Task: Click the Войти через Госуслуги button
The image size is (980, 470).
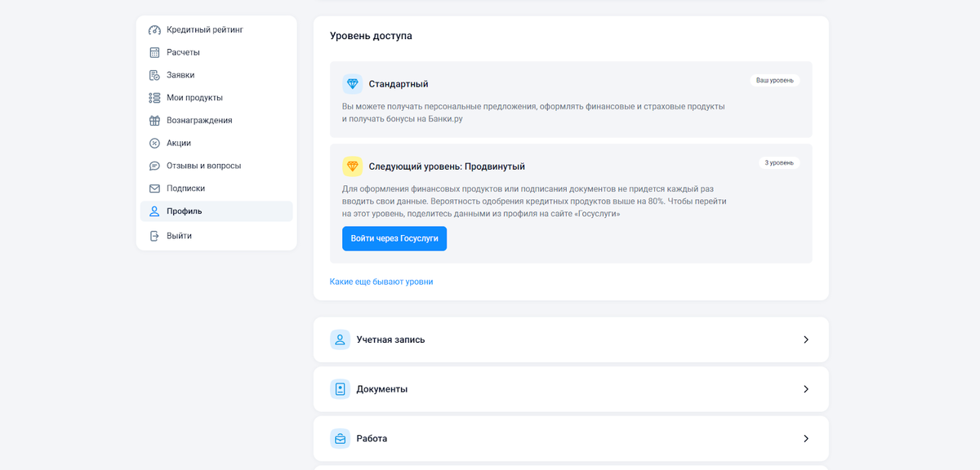Action: pos(394,238)
